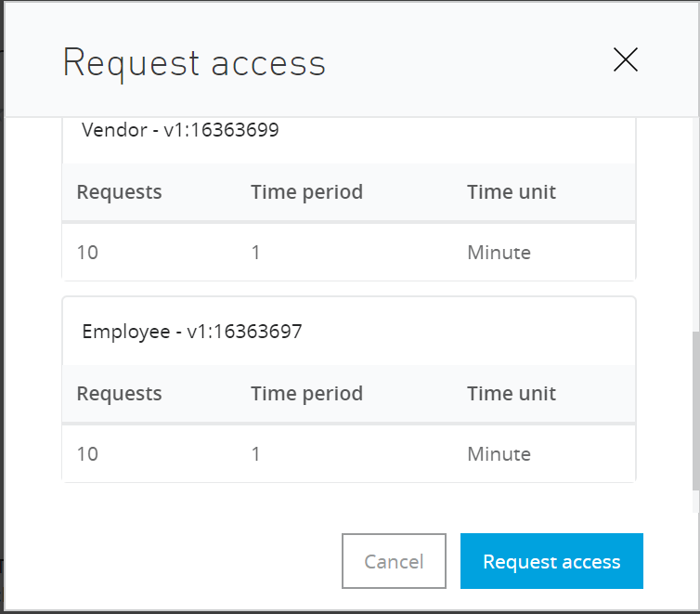Click Time unit header in Employee table
Viewport: 700px width, 614px height.
512,394
